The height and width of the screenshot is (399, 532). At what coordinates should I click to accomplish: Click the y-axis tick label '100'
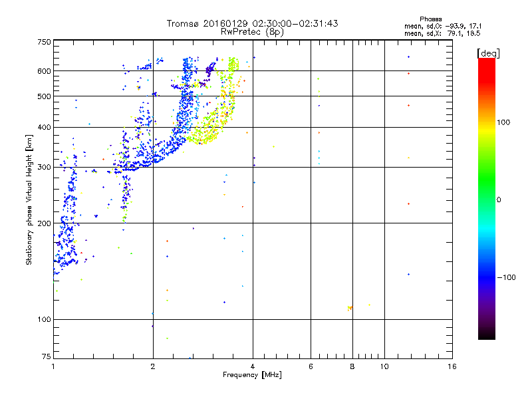coord(44,319)
